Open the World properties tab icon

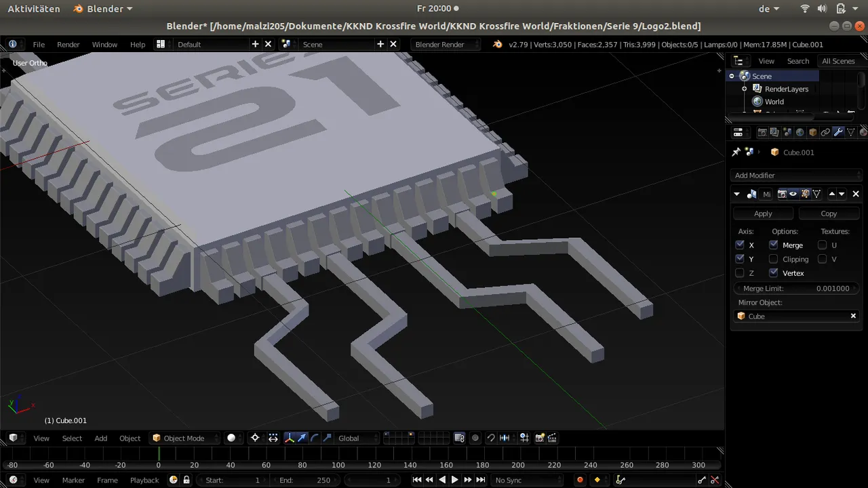pyautogui.click(x=800, y=132)
